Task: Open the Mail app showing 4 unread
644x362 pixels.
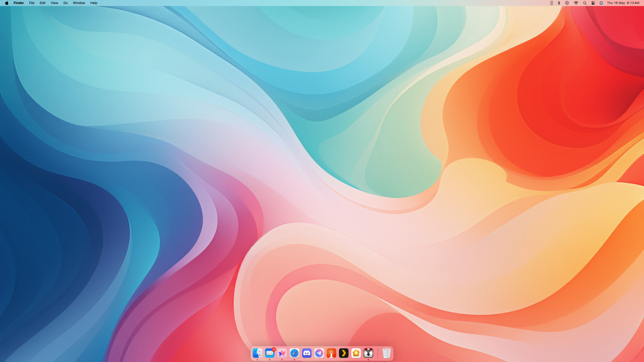Action: click(270, 353)
